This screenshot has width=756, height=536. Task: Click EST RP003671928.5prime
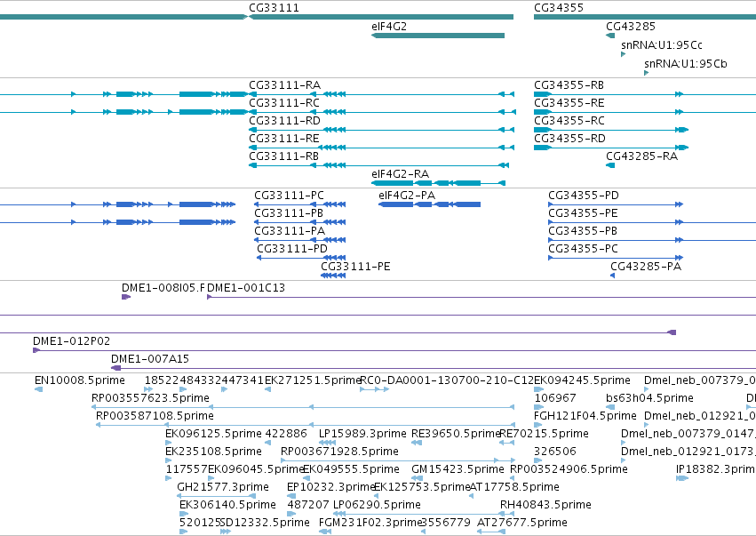coord(339,452)
